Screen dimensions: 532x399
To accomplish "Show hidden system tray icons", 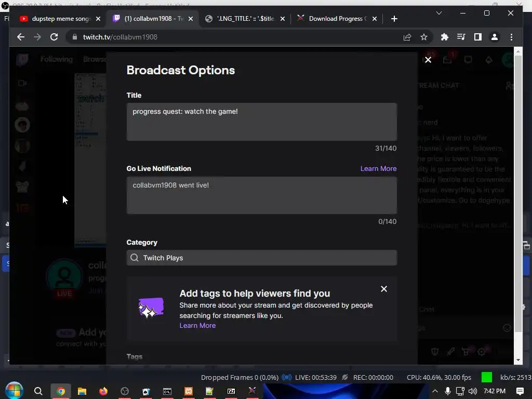I will coord(435,391).
